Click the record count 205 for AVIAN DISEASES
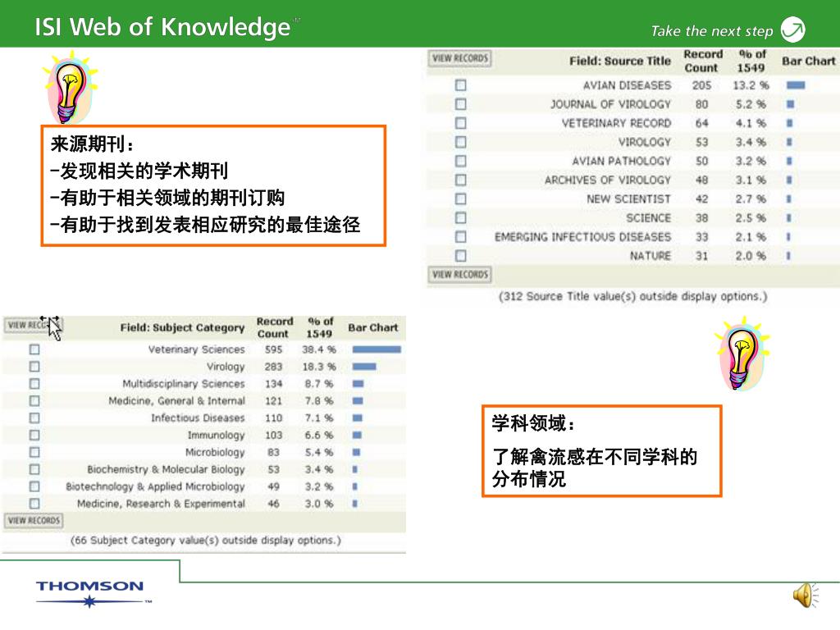 pyautogui.click(x=701, y=85)
